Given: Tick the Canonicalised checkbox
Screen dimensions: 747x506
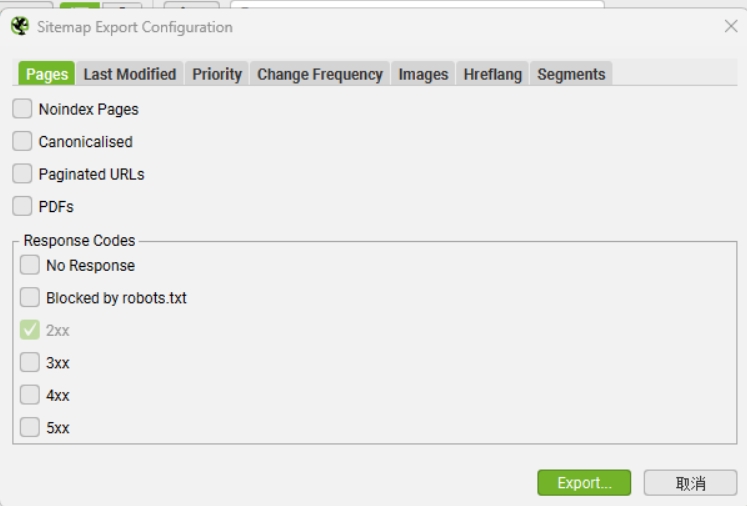Looking at the screenshot, I should pos(22,141).
